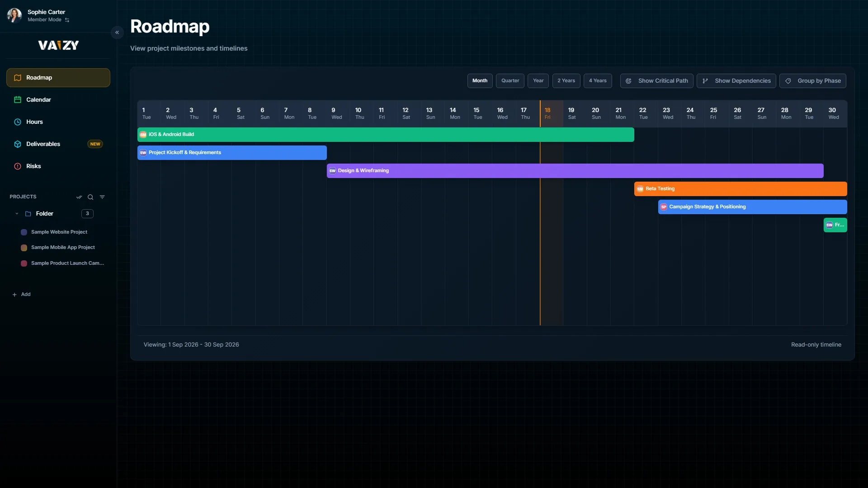Select the Design & Wireframing bar
Screen dimensions: 868x488
575,171
